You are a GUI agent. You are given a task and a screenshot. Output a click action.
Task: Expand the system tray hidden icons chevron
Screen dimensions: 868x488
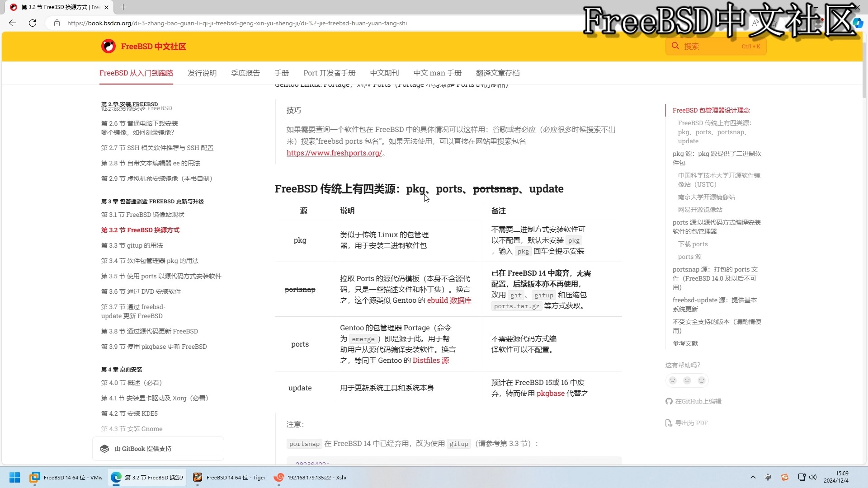[x=753, y=477]
